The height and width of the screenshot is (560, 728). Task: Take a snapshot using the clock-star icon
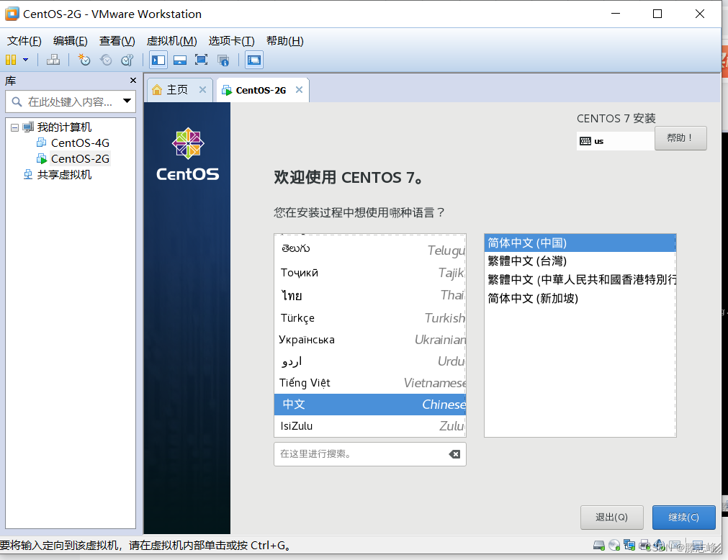point(84,60)
